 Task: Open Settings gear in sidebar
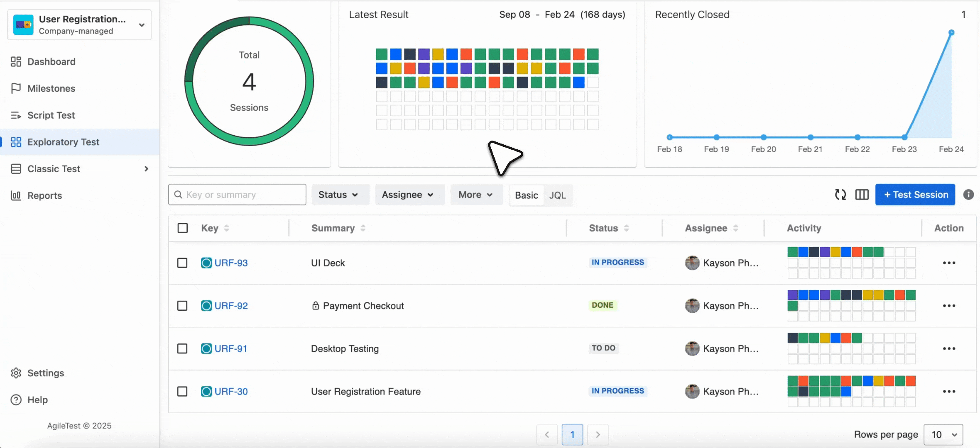point(16,373)
